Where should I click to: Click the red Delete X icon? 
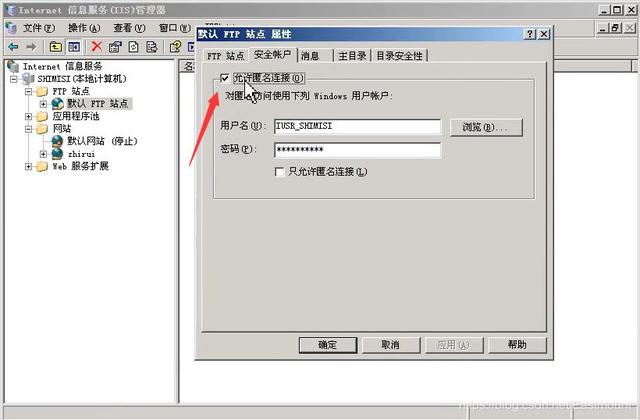pyautogui.click(x=97, y=47)
